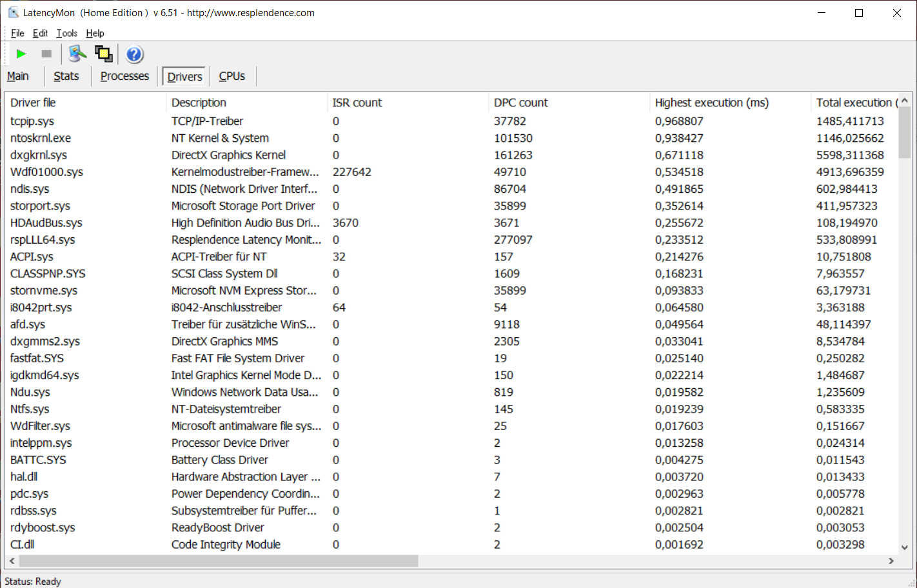Sort by the ISR count column header

pos(408,103)
